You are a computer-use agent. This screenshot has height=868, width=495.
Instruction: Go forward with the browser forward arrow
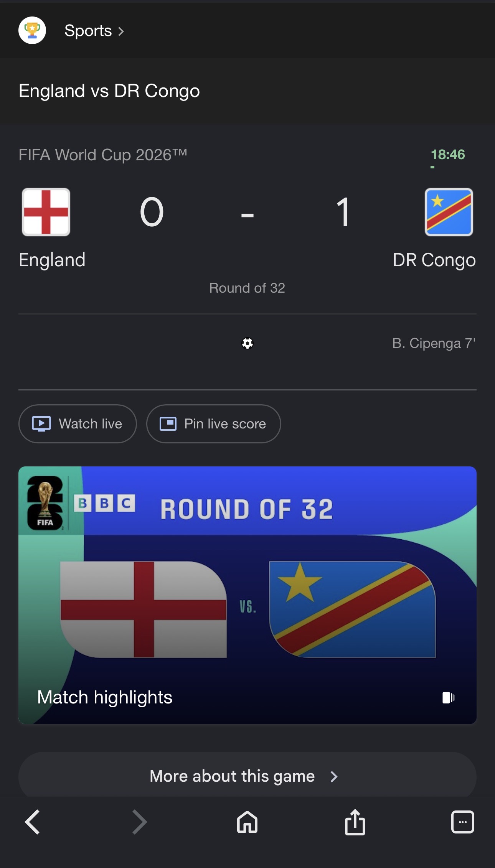click(140, 822)
